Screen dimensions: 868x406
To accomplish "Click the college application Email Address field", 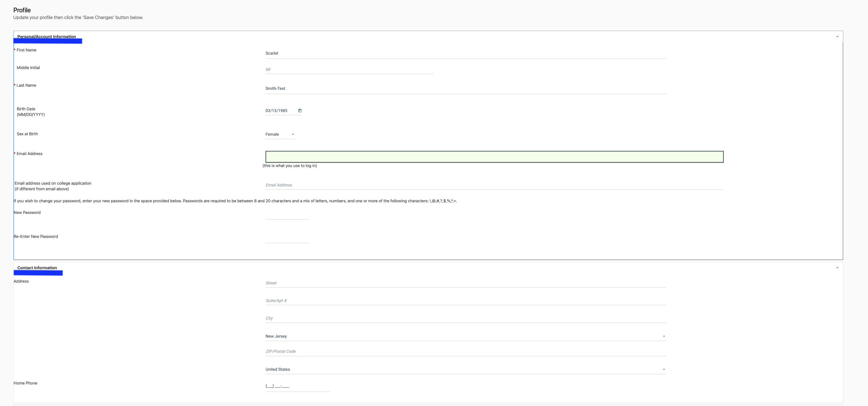I will 494,185.
